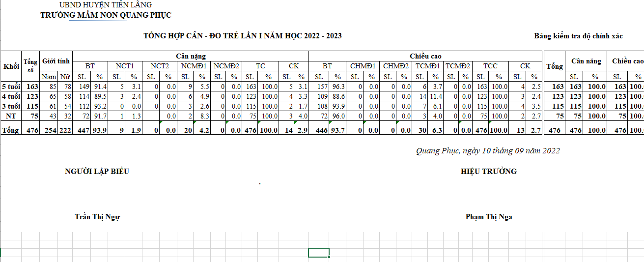Select the 3 tuổi row label
The height and width of the screenshot is (262, 644).
click(11, 106)
